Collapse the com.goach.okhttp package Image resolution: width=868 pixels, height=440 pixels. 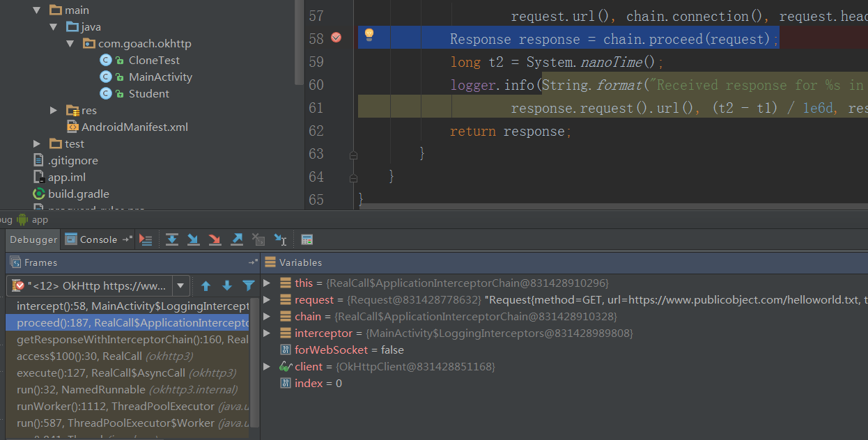click(71, 44)
